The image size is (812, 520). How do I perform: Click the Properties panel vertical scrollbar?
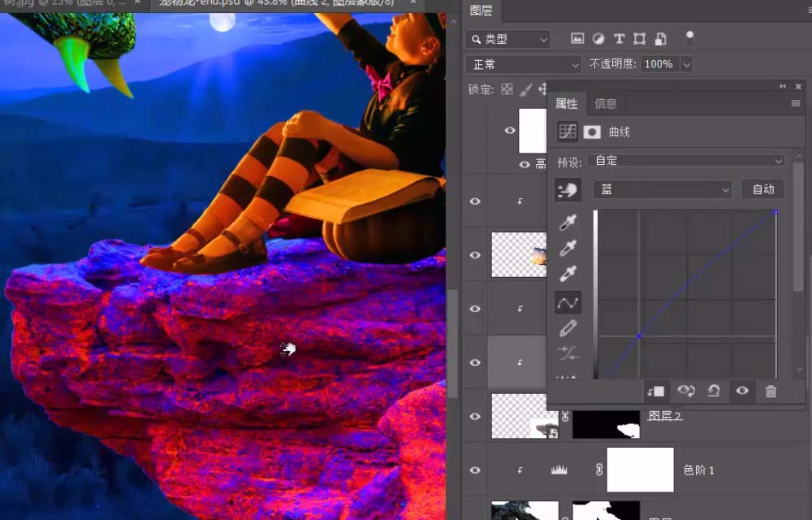coord(798,227)
